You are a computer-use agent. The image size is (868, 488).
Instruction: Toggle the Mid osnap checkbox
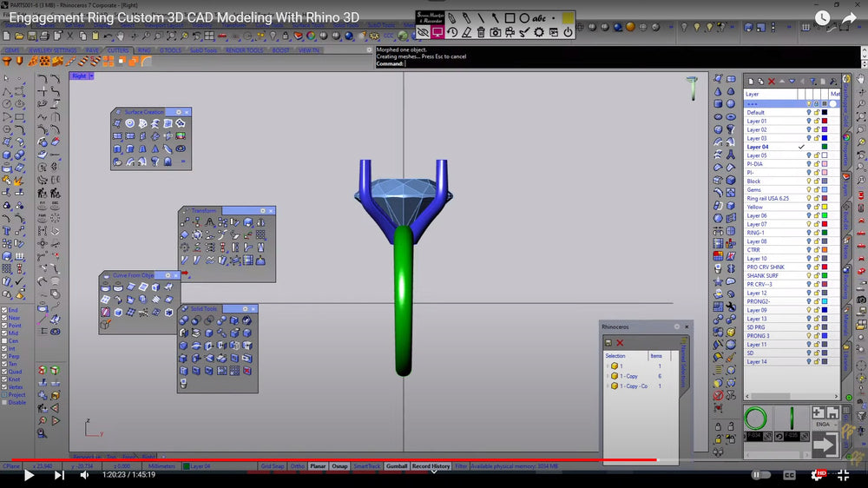click(4, 333)
